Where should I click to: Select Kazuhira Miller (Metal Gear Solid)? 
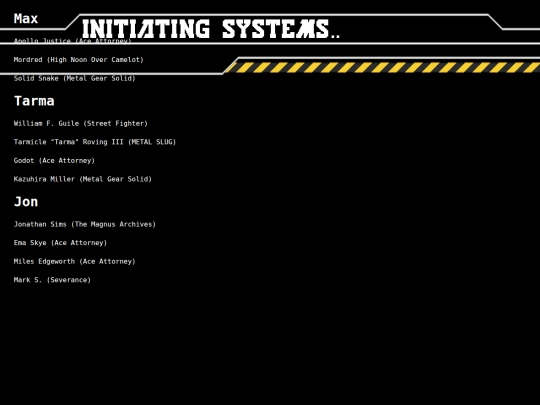coord(83,179)
